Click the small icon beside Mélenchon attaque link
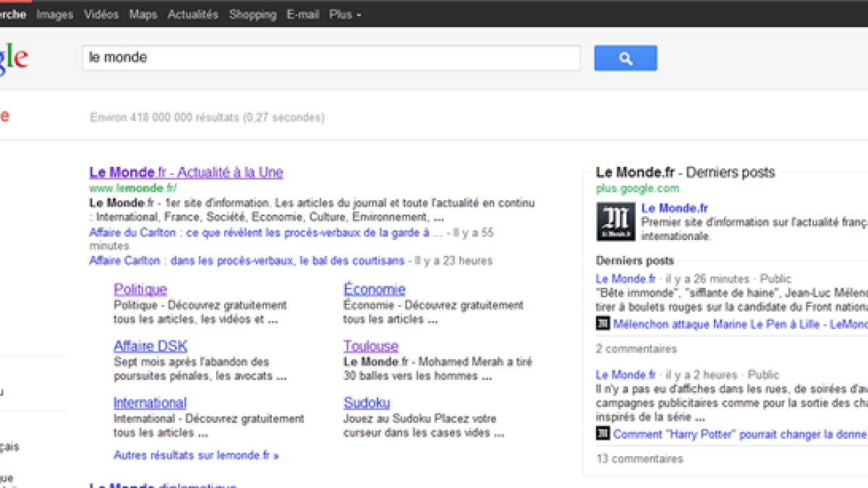Viewport: 868px width, 488px height. click(x=603, y=324)
